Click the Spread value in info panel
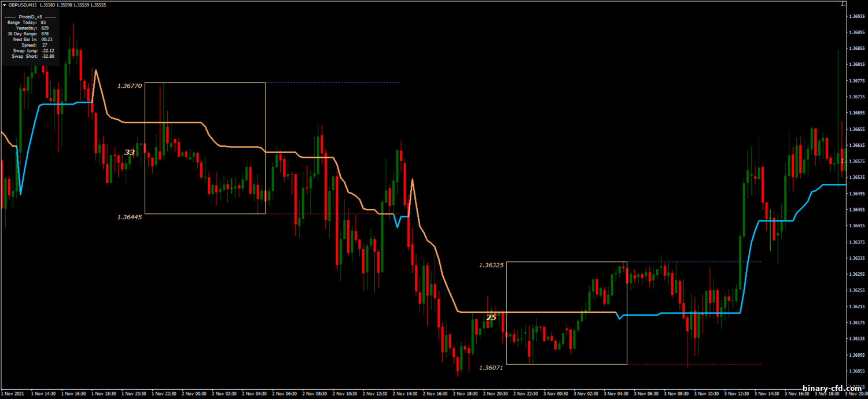Viewport: 868px width, 399px height. [45, 45]
